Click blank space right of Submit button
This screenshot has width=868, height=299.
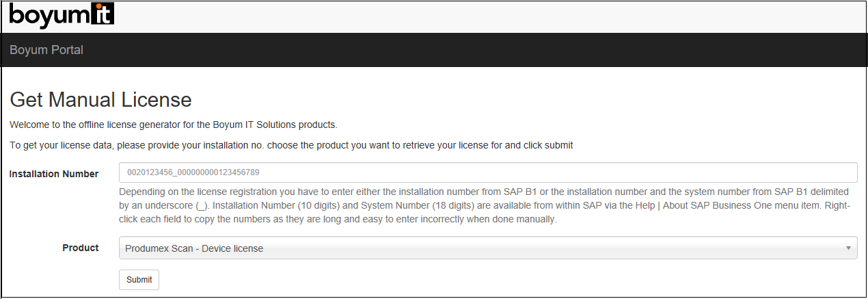pyautogui.click(x=478, y=280)
